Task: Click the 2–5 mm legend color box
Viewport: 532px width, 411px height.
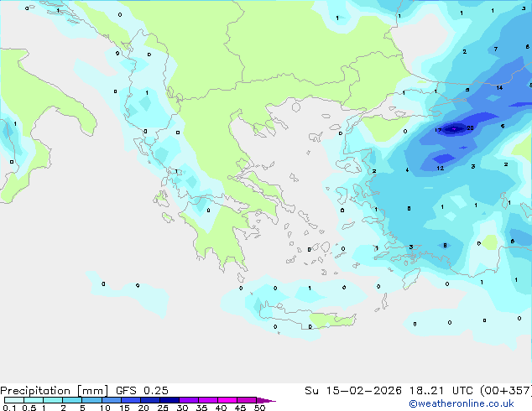Action: (x=72, y=400)
